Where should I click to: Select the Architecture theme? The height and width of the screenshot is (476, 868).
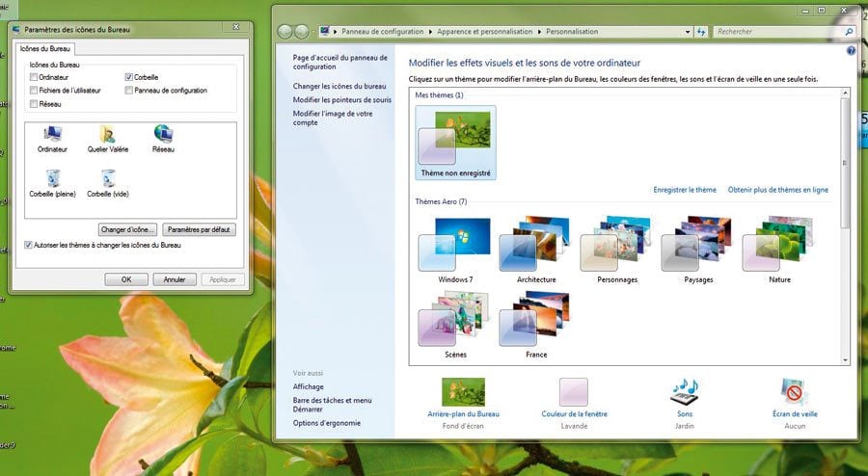(x=536, y=251)
